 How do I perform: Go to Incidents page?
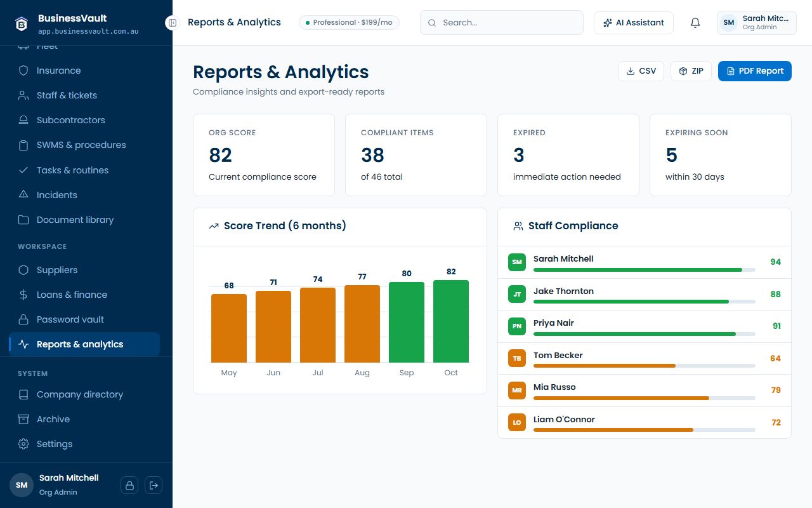[x=84, y=195]
